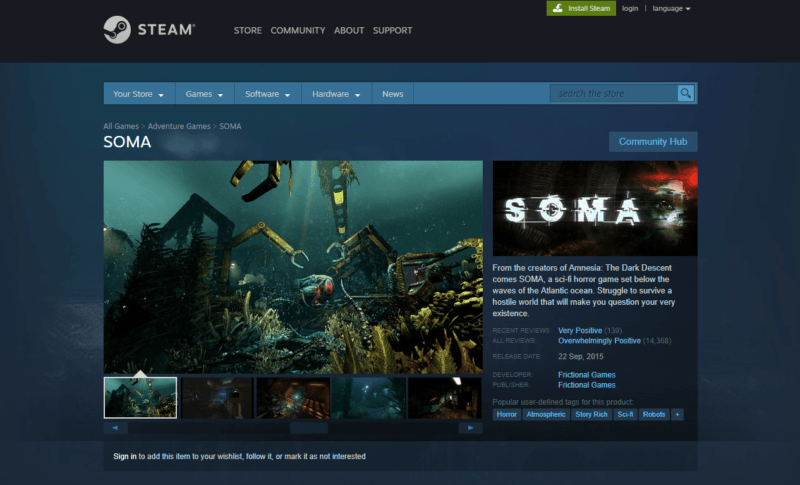Expand the Games dropdown
This screenshot has height=485, width=800.
205,94
